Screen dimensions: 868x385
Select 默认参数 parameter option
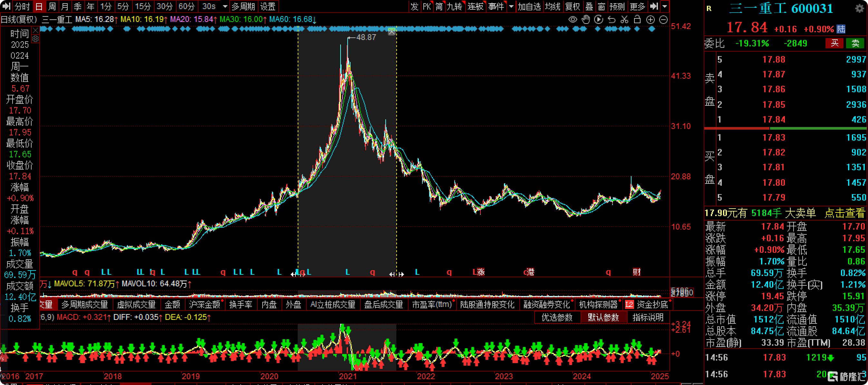[603, 317]
